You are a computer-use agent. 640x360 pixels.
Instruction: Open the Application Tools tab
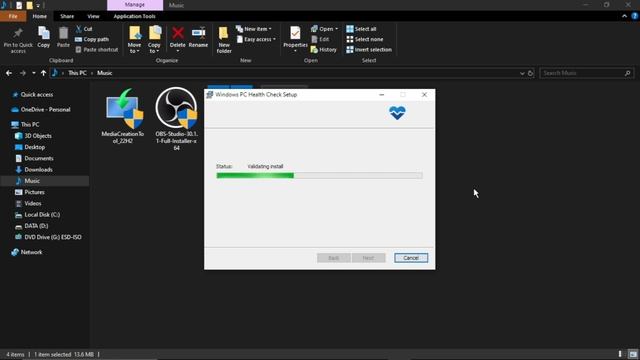coord(134,16)
